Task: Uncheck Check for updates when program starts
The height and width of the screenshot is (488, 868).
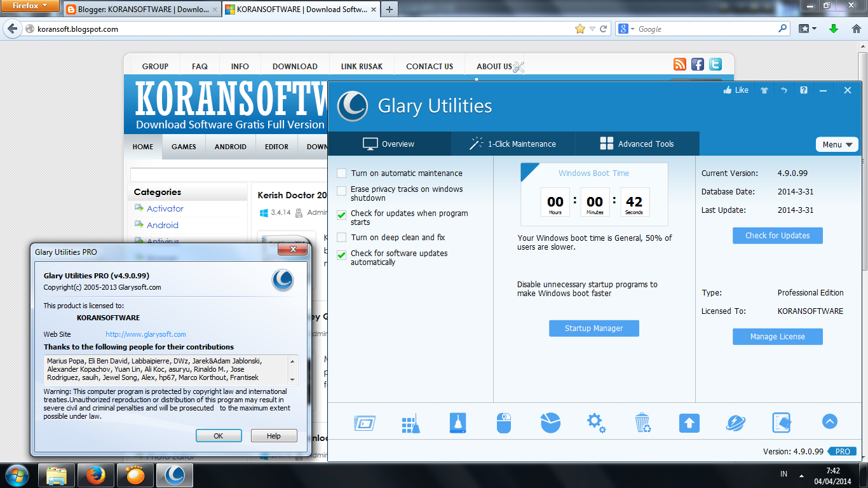Action: pyautogui.click(x=342, y=215)
